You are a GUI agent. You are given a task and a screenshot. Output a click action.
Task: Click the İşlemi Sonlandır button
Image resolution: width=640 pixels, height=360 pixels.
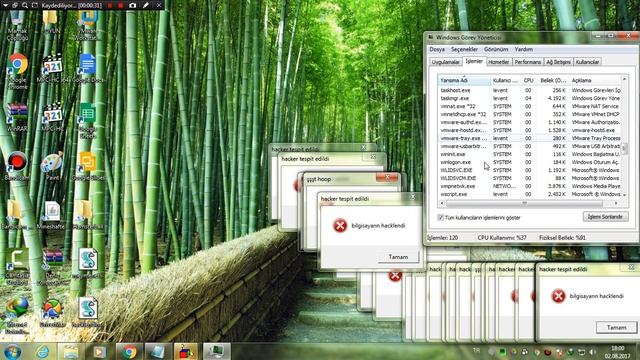(x=605, y=217)
